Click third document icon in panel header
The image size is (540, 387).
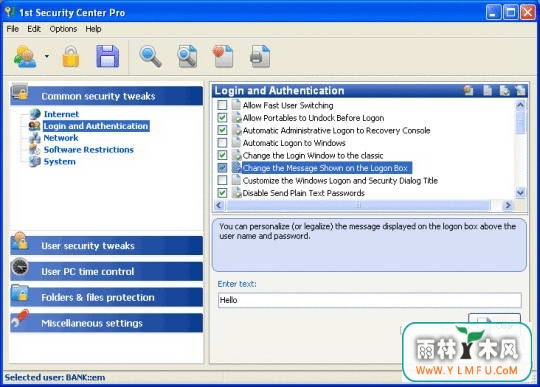pos(505,91)
